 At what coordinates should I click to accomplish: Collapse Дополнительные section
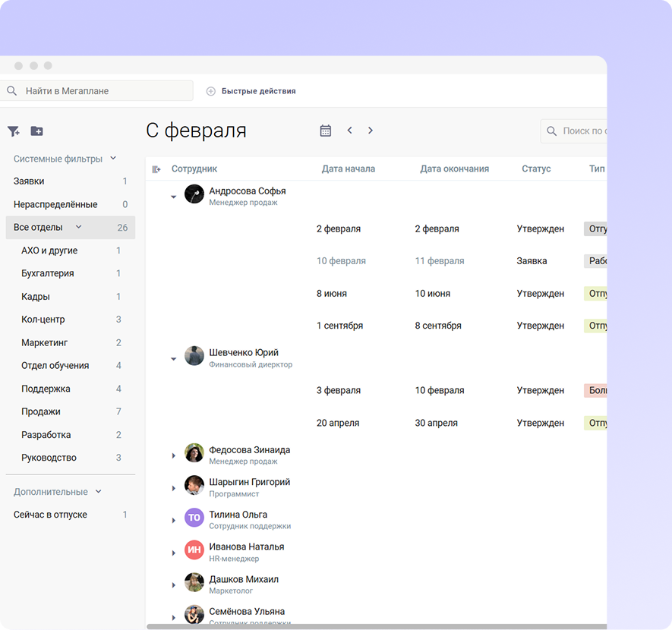point(99,491)
